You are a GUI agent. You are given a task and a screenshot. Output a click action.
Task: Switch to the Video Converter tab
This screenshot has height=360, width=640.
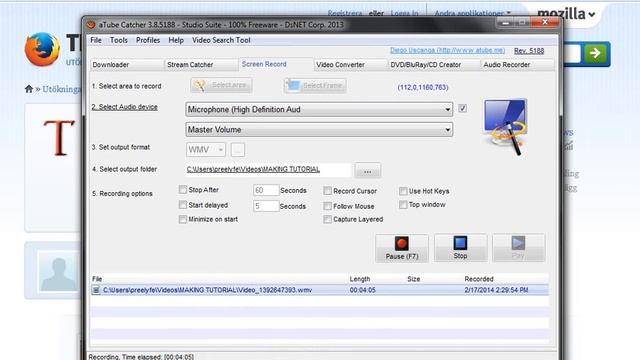pos(351,65)
